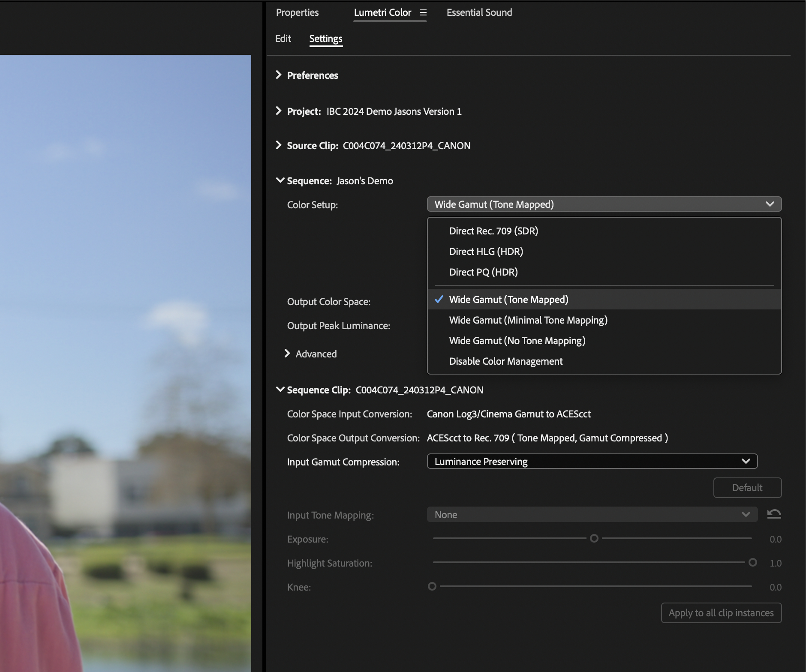
Task: Click the Highlight Saturation slider handle
Action: [x=752, y=562]
